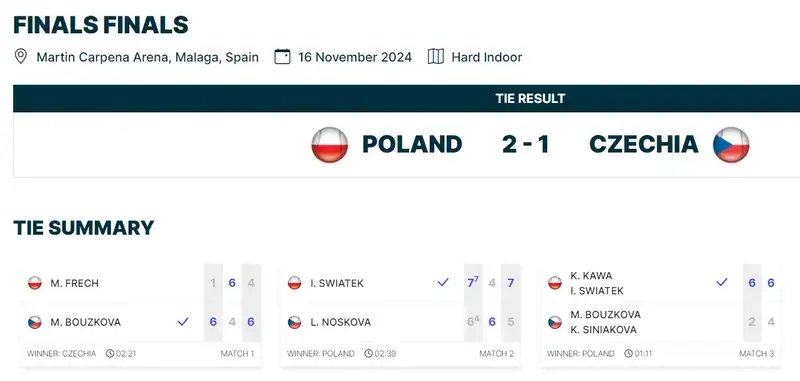The width and height of the screenshot is (800, 381).
Task: Click the winner checkmark beside I. Swiatek singles
Action: click(x=443, y=282)
